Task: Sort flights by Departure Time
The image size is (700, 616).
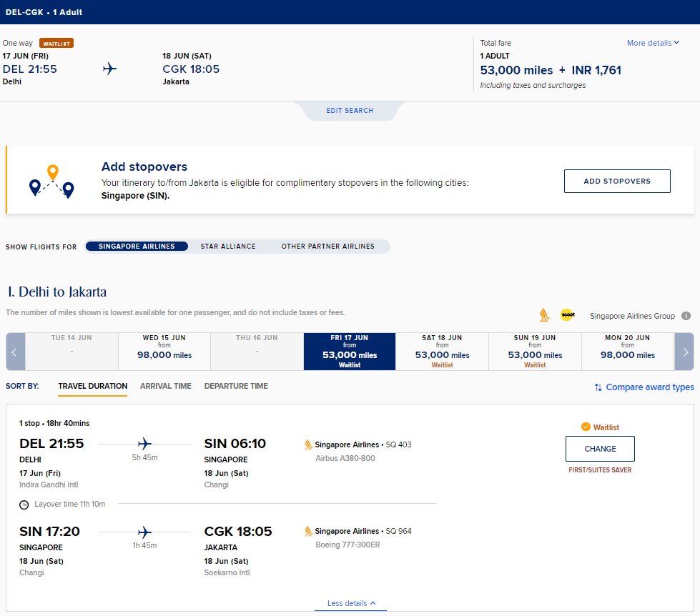Action: click(236, 387)
